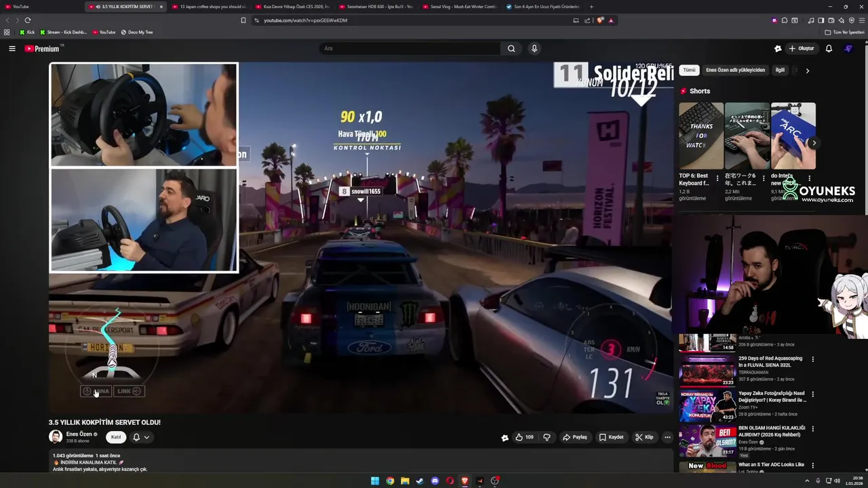The width and height of the screenshot is (868, 488).
Task: Open options for 'BEN OLSAM HANGİ KULAKLIĞI' video
Action: point(812,428)
